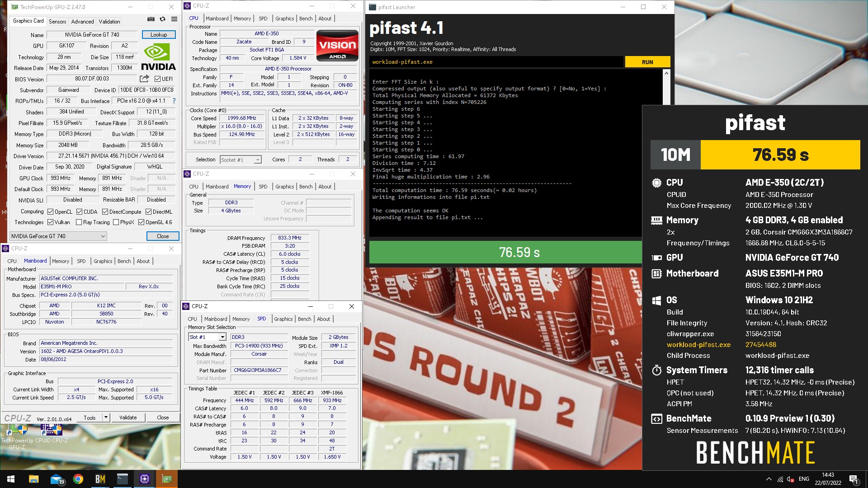Viewport: 868px width, 488px height.
Task: Click the Part Number CMG6GX3M3A1866C7 value
Action: coord(259,370)
